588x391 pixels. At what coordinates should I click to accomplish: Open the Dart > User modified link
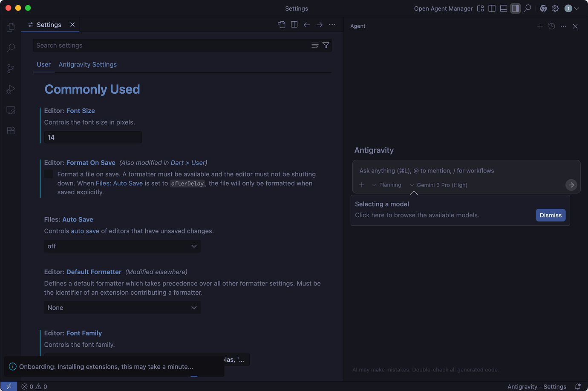(x=188, y=163)
